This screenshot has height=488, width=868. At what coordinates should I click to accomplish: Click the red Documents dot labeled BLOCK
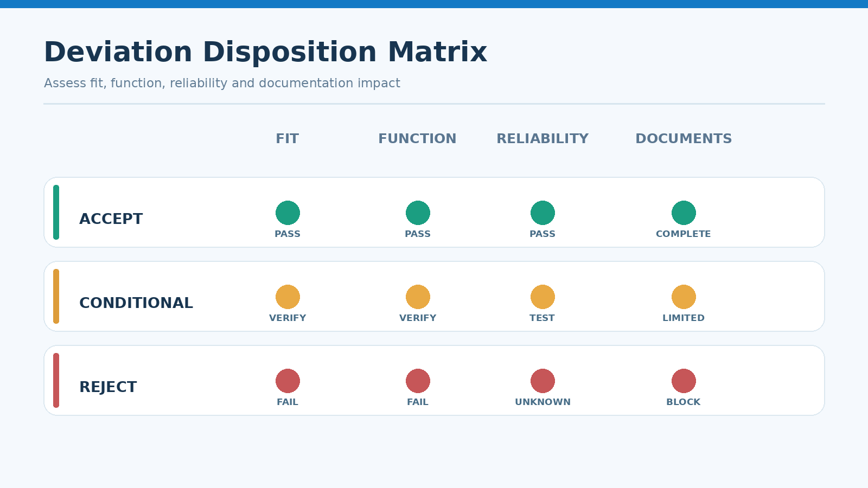(684, 381)
